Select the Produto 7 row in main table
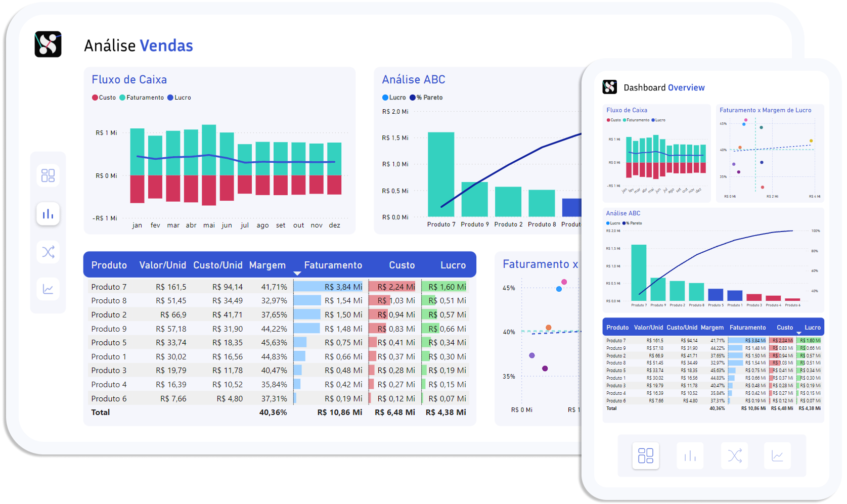Screen dimensions: 847x504 pyautogui.click(x=280, y=287)
